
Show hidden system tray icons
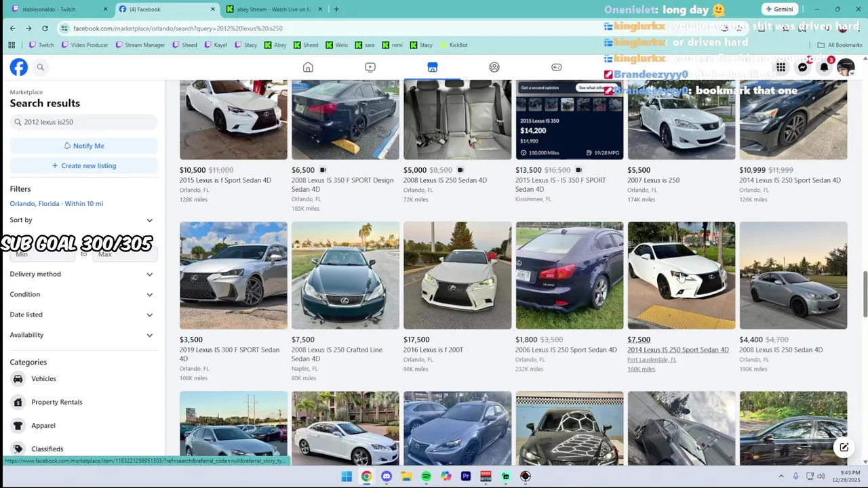781,476
